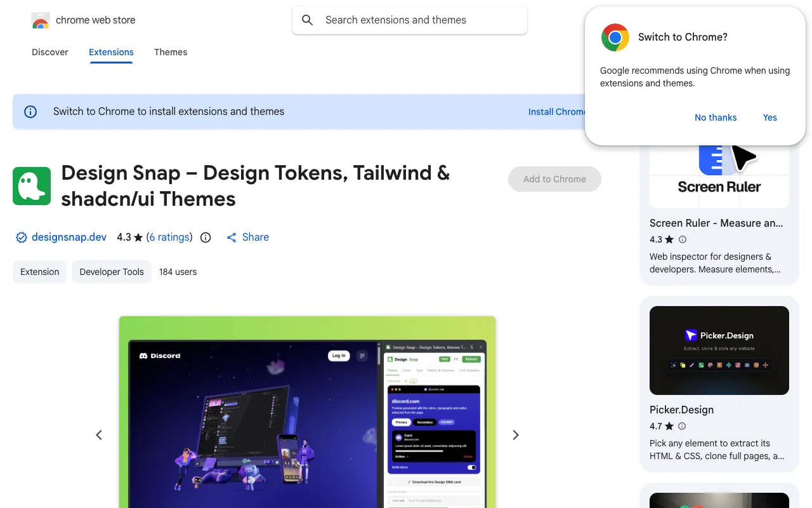Image resolution: width=812 pixels, height=508 pixels.
Task: Click the green Design Snap ghost icon
Action: click(x=32, y=186)
